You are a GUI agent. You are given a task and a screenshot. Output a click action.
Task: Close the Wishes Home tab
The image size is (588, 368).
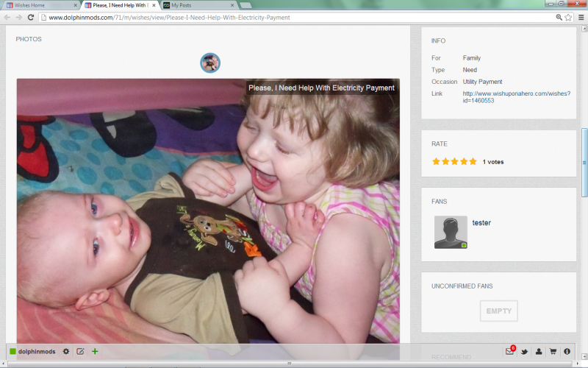pos(76,5)
